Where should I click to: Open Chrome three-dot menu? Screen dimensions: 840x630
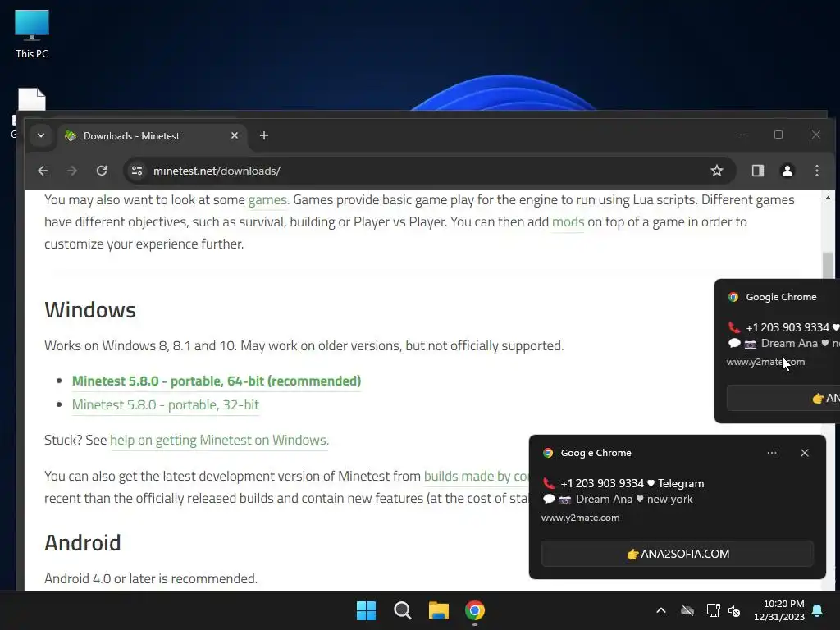[816, 171]
